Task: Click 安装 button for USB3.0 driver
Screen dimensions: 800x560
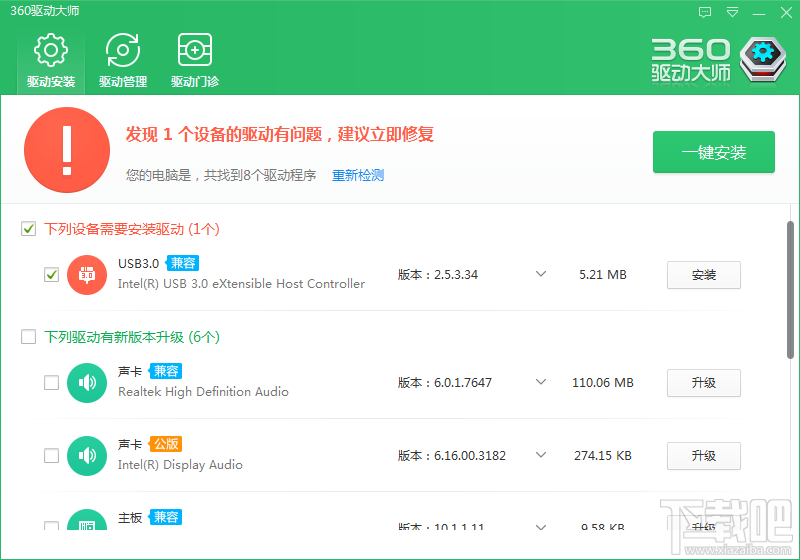Action: 704,275
